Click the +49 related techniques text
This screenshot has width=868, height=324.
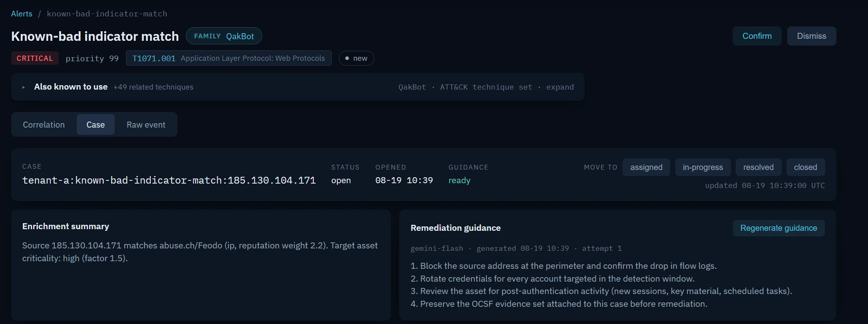coord(153,87)
